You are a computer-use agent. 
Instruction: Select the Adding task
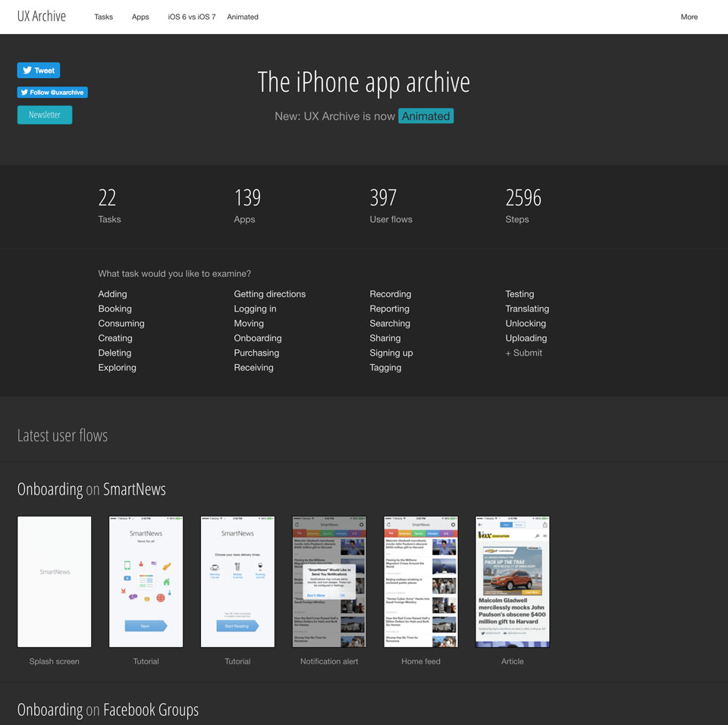(x=112, y=294)
